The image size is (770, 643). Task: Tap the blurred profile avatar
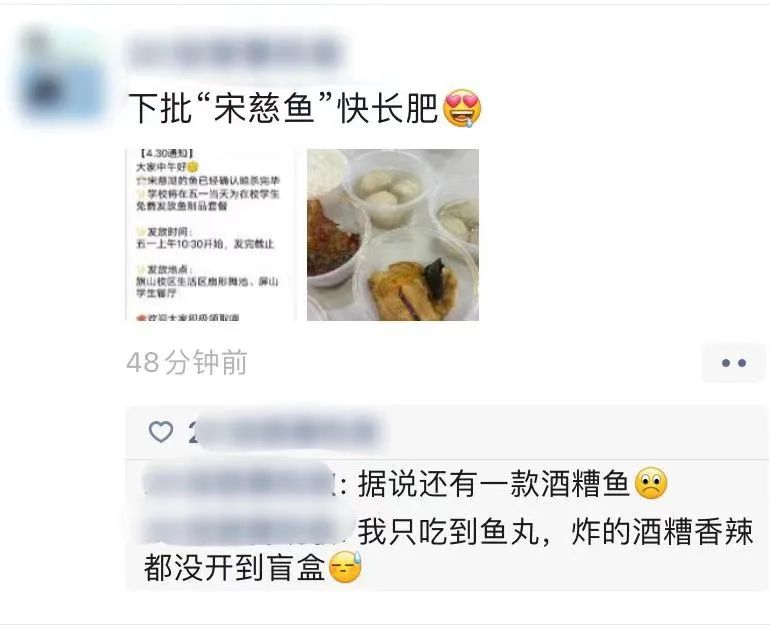click(x=62, y=76)
